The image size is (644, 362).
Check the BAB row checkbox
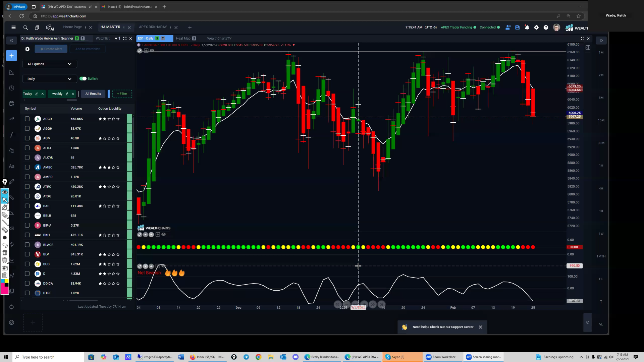coord(27,206)
